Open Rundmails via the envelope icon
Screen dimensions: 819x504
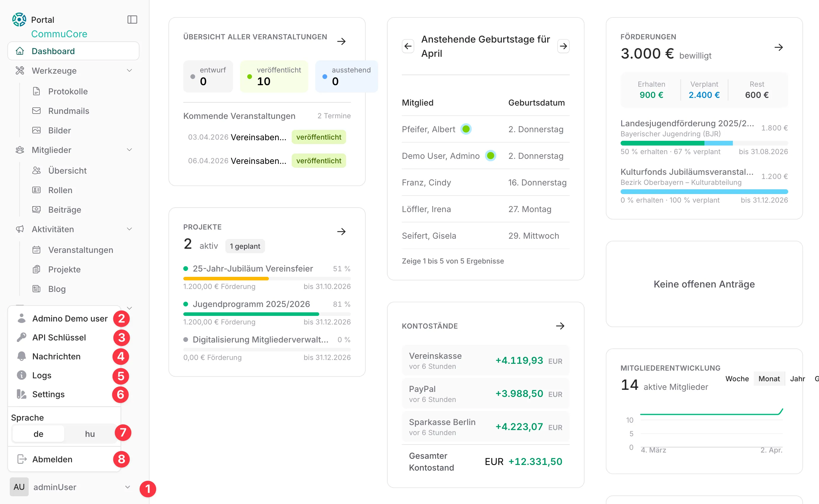click(x=36, y=111)
